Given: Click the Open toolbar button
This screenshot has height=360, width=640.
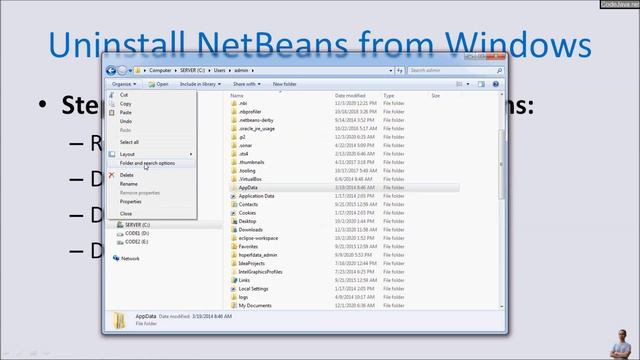Looking at the screenshot, I should [158, 84].
